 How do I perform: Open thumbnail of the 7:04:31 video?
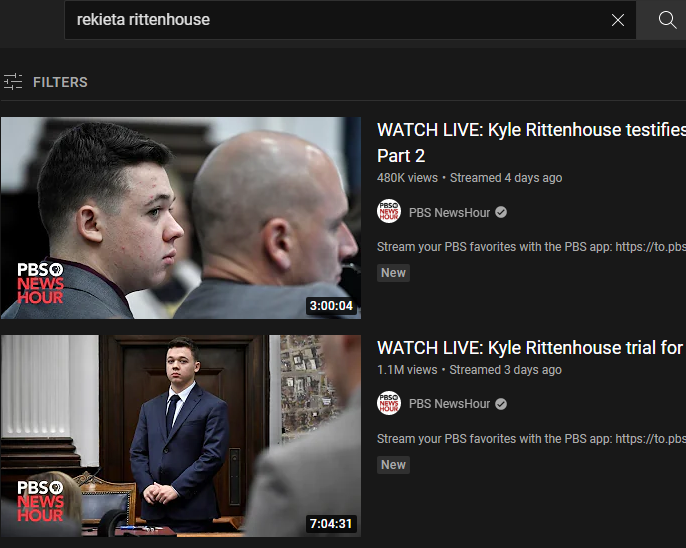tap(181, 436)
